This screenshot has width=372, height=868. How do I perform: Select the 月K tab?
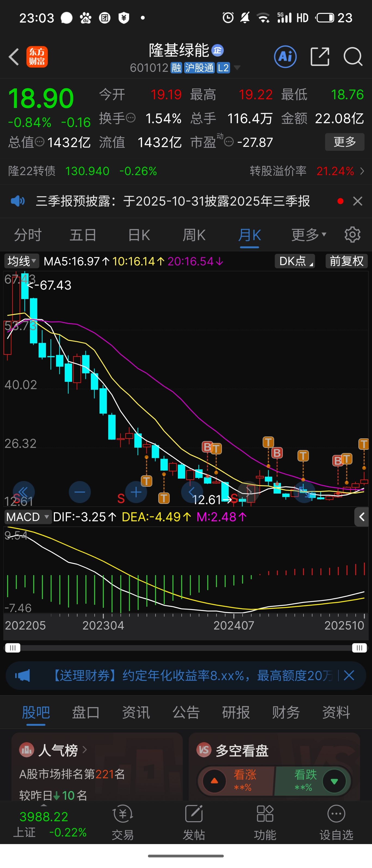(x=249, y=235)
